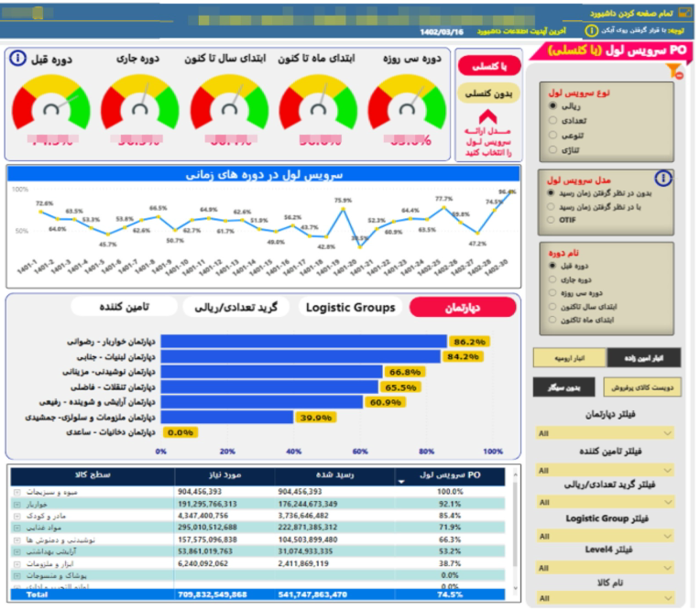Choose دوره سی روزه in نام دوره
The image size is (700, 611).
point(552,293)
